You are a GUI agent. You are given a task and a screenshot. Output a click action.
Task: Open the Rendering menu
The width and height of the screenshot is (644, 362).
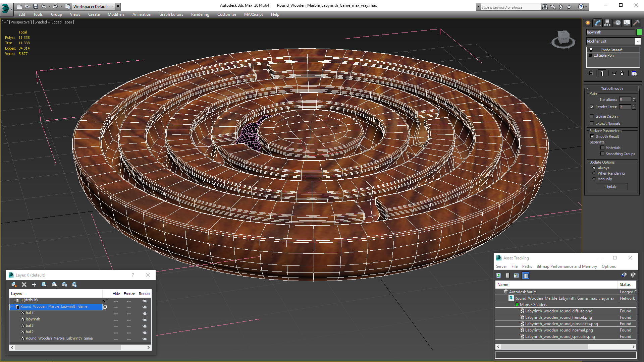coord(200,14)
